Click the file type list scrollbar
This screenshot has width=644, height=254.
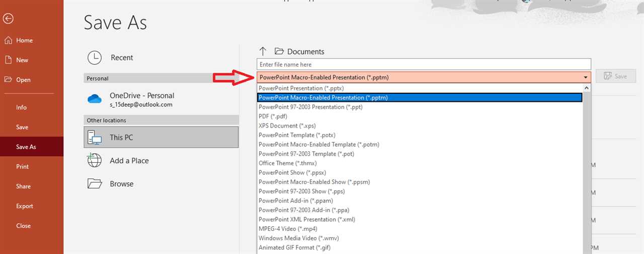pos(587,169)
